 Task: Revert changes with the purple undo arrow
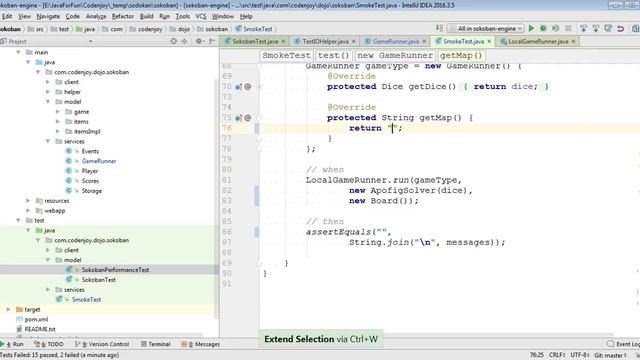click(x=621, y=28)
